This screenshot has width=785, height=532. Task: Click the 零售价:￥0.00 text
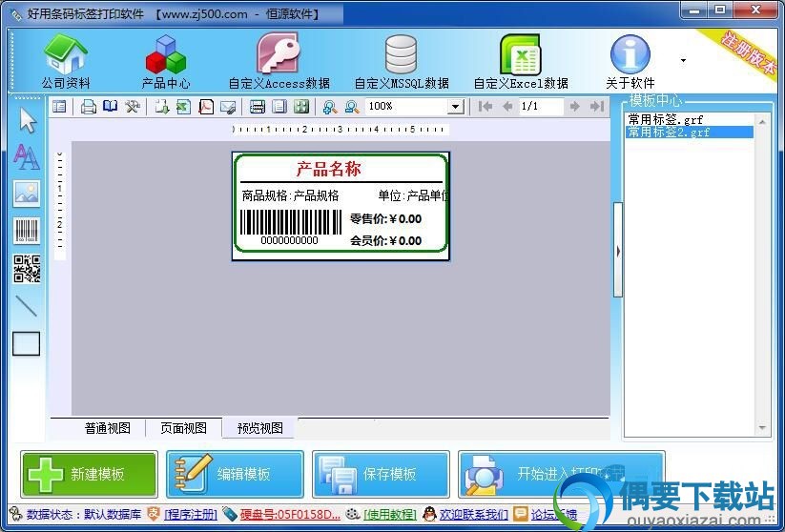tap(385, 218)
